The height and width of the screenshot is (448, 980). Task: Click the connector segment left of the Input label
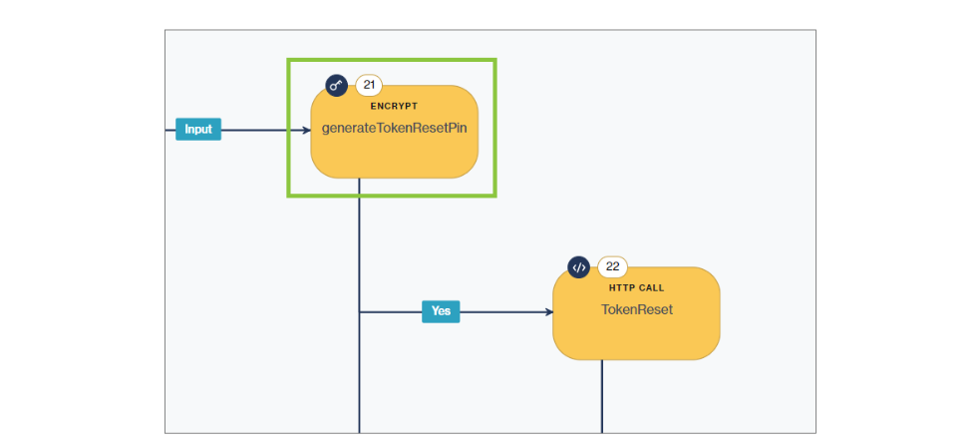coord(170,130)
